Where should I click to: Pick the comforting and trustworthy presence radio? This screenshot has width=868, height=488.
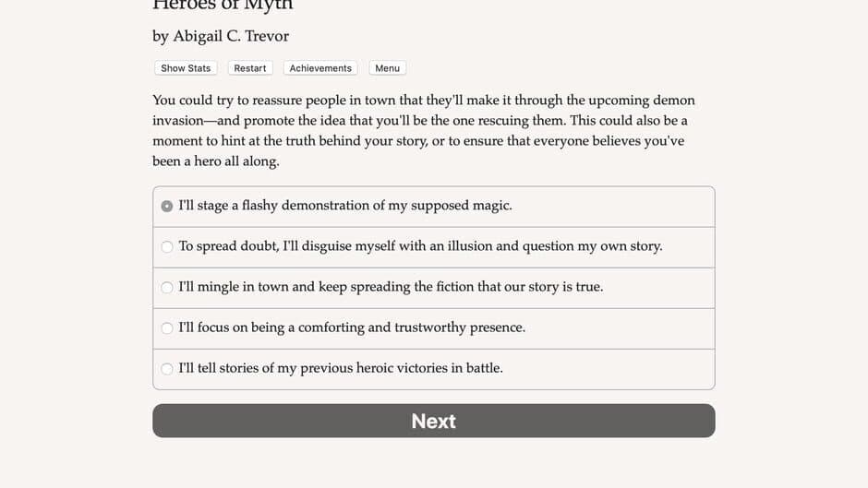(166, 328)
